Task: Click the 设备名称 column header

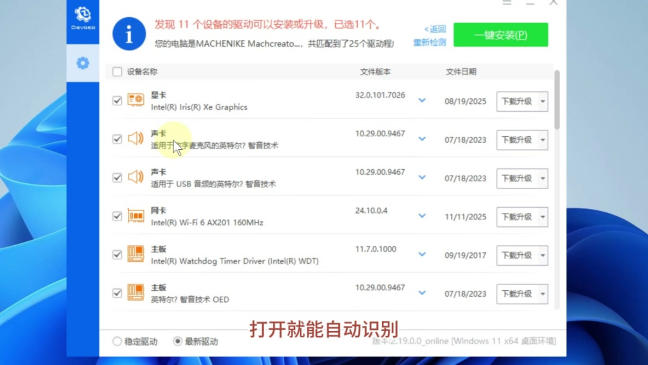Action: coord(142,72)
